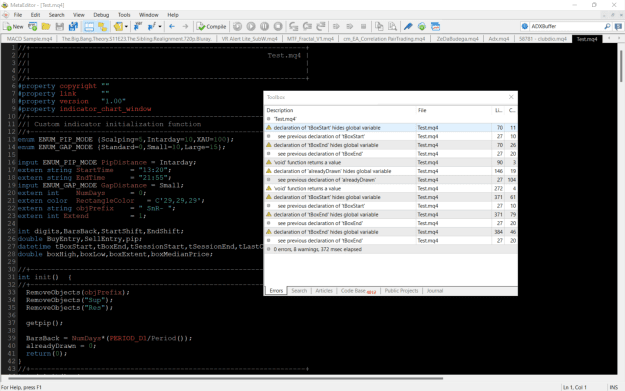This screenshot has width=625, height=391.
Task: Select the 'alreadyDrawn' hides global variable warning
Action: [x=391, y=171]
